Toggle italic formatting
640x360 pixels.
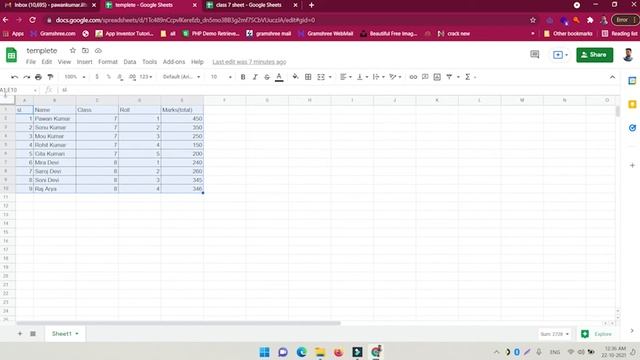255,77
